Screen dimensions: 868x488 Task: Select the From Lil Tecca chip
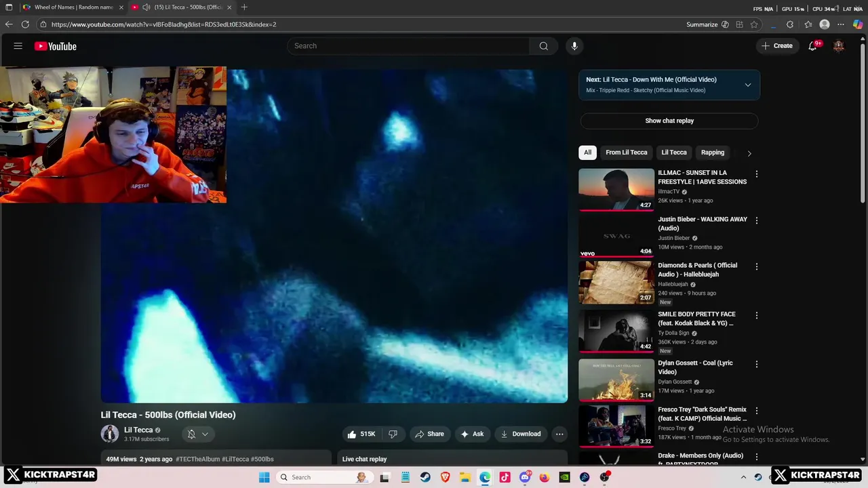point(627,152)
